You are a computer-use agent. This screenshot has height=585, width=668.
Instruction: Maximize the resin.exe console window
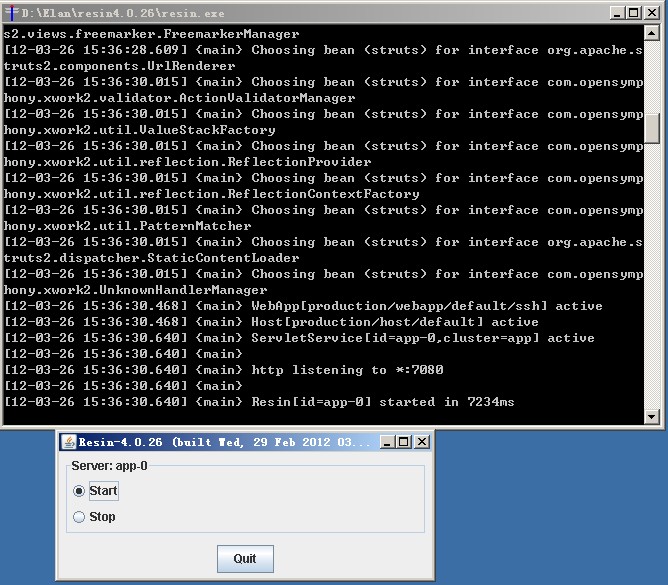tap(634, 13)
